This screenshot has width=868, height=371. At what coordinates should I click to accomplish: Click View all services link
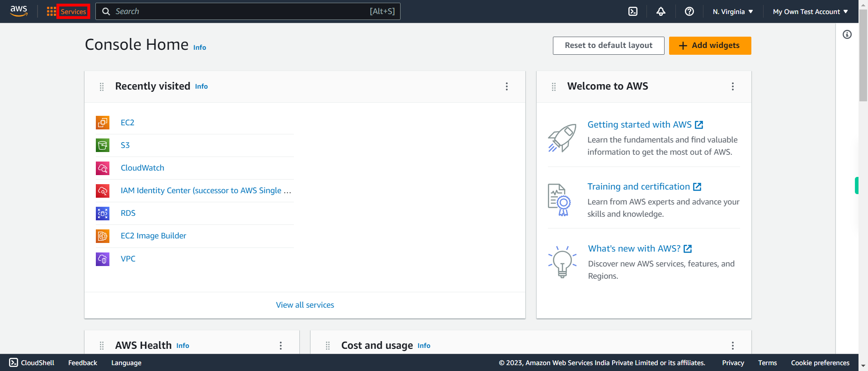click(305, 305)
